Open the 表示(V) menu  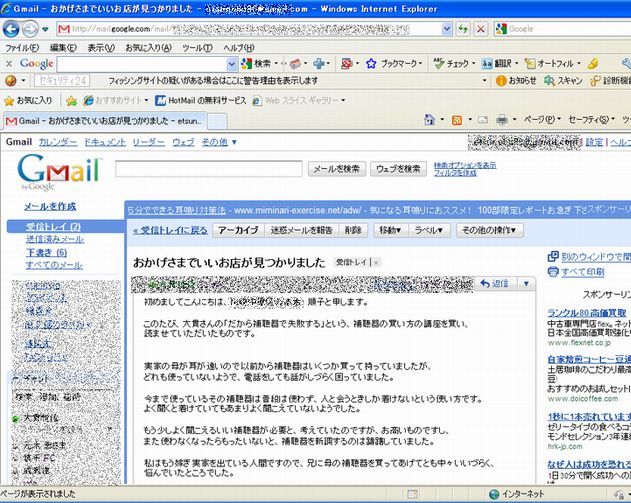tap(101, 48)
